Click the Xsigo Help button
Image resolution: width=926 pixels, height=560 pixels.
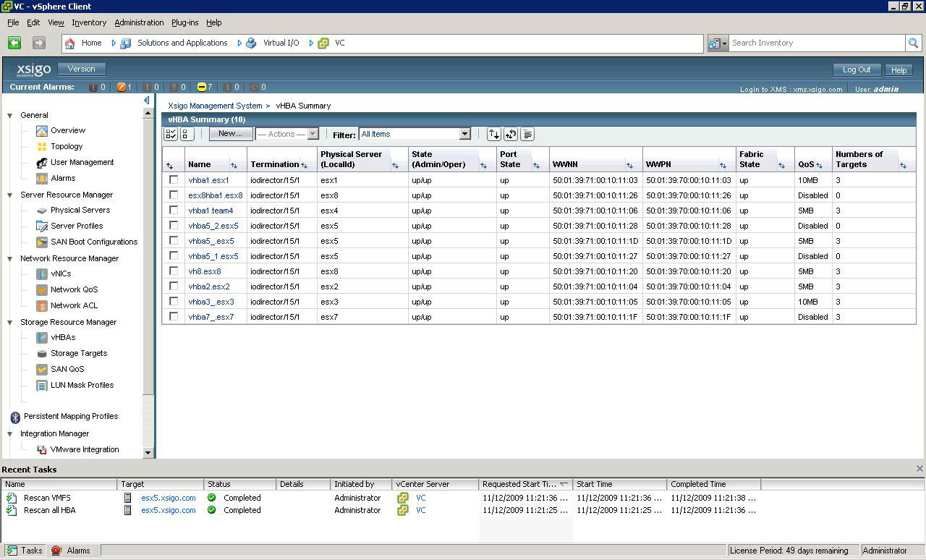(x=899, y=70)
